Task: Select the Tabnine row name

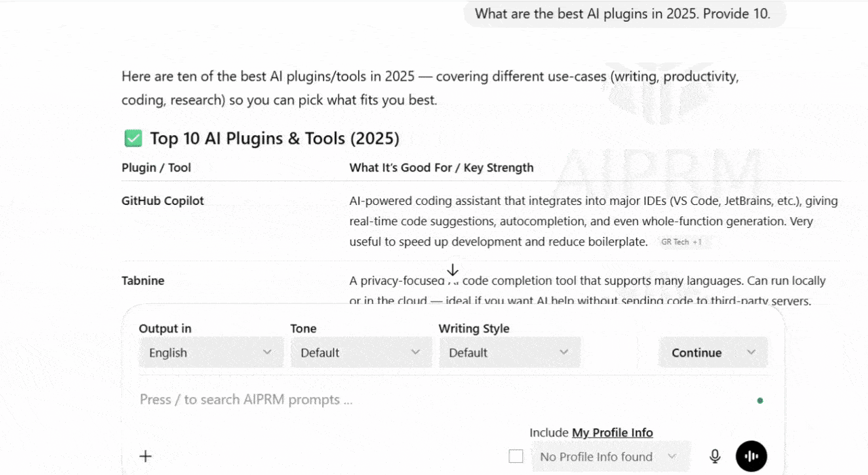Action: click(143, 281)
